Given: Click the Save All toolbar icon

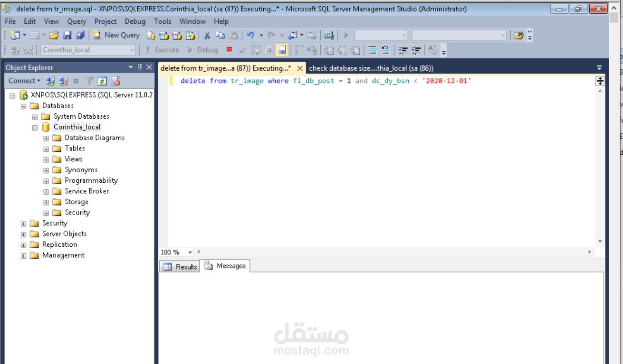Looking at the screenshot, I should [x=80, y=35].
